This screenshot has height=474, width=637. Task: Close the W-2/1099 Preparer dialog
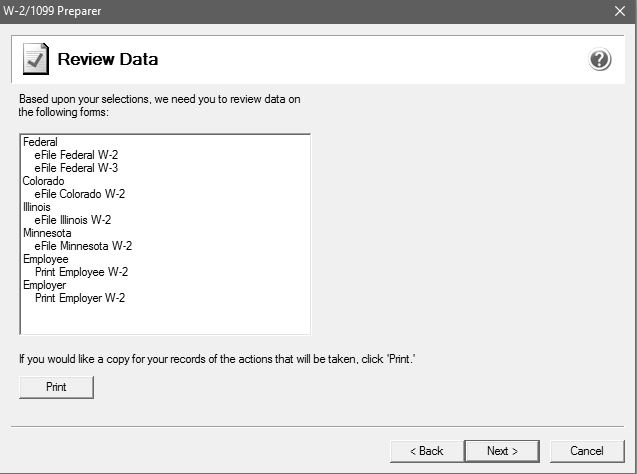(620, 11)
